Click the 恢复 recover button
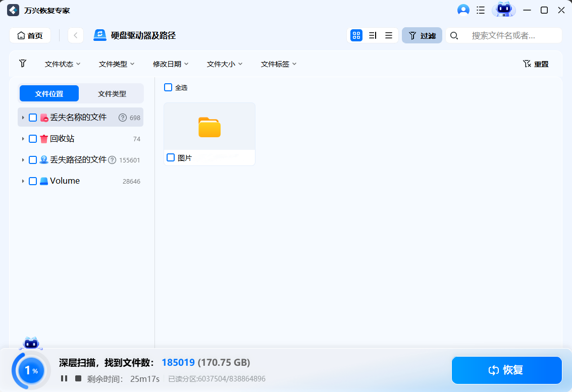Viewport: 572px width, 392px height. pyautogui.click(x=506, y=370)
